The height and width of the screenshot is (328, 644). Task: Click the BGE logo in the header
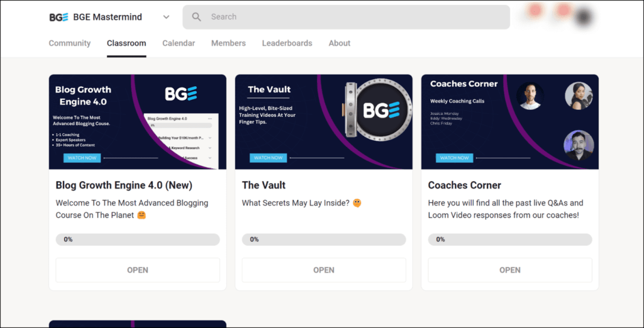[x=58, y=18]
